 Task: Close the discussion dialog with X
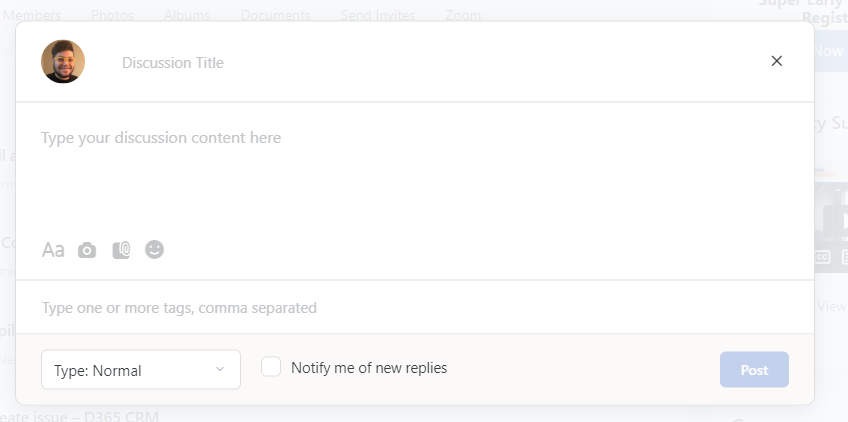point(777,61)
